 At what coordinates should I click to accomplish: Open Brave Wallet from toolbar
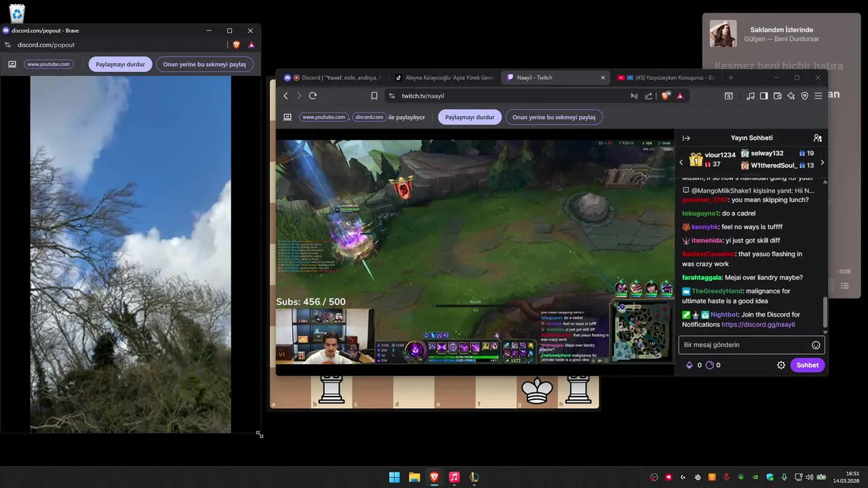[x=777, y=96]
